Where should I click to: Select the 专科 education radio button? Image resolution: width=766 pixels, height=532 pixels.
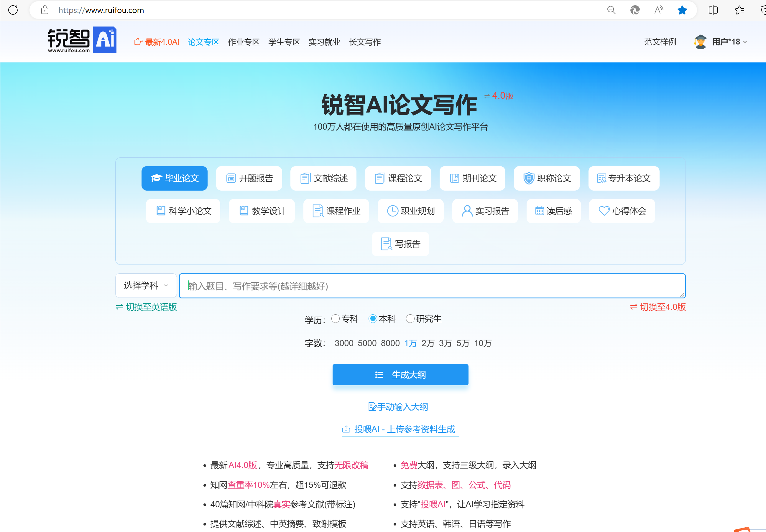(x=335, y=319)
